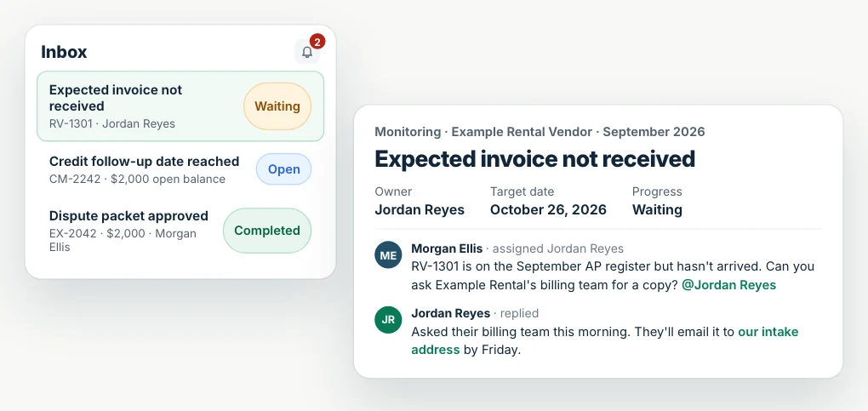Click EX-2042 · $2,000 · Morgan Ellis text

(123, 241)
